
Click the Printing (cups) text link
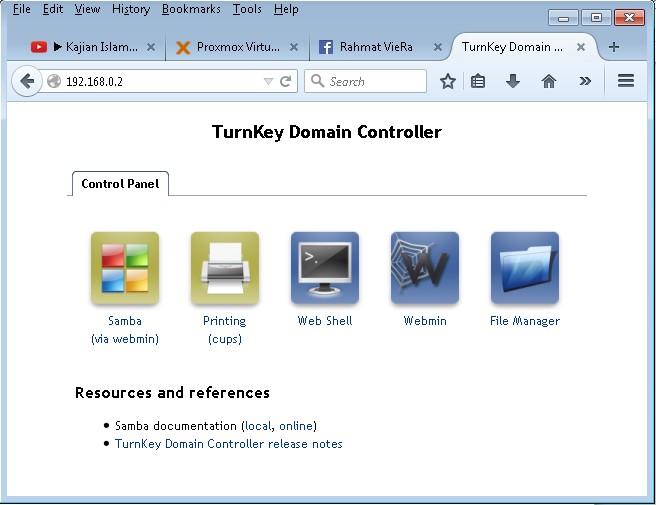(225, 330)
